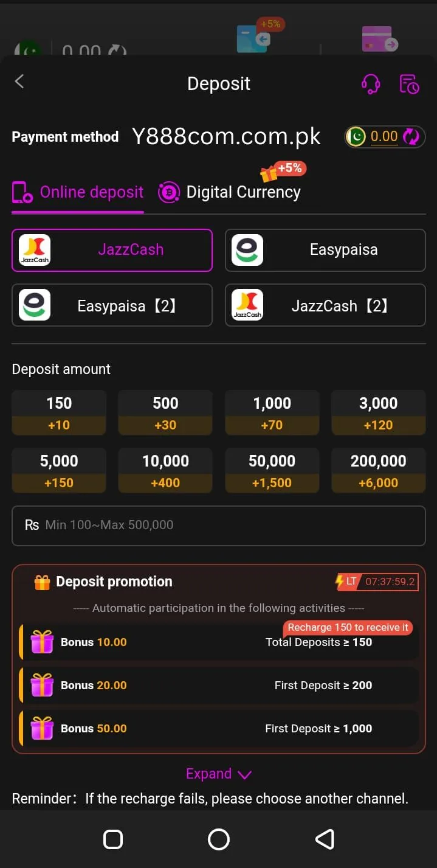Image resolution: width=437 pixels, height=868 pixels.
Task: Click the 0.00 balance display
Action: tap(383, 136)
